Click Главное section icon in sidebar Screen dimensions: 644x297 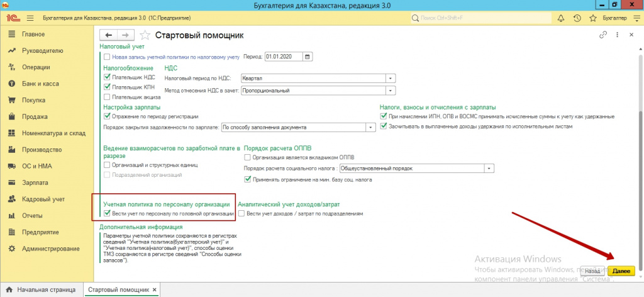12,34
